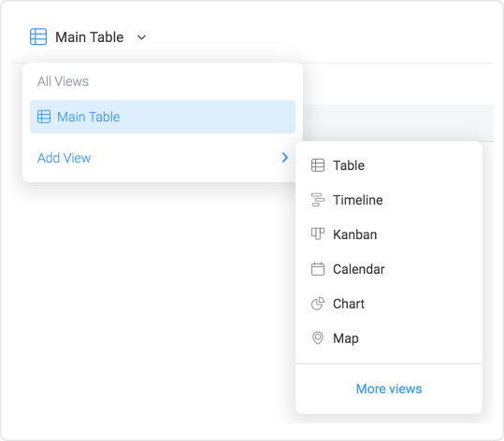Expand Add View submenu arrow
The height and width of the screenshot is (441, 504).
pyautogui.click(x=285, y=157)
